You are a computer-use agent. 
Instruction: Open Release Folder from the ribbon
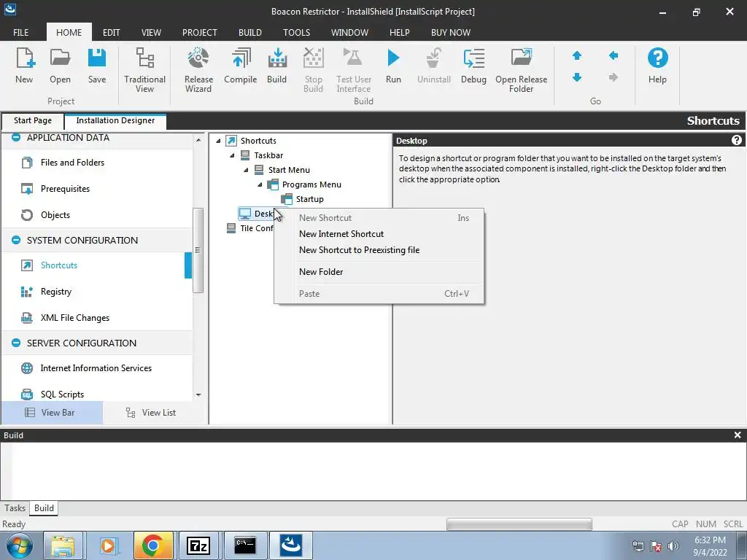pyautogui.click(x=521, y=70)
